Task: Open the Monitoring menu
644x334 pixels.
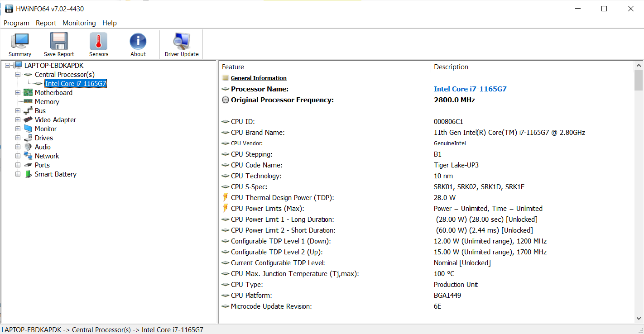Action: tap(79, 23)
